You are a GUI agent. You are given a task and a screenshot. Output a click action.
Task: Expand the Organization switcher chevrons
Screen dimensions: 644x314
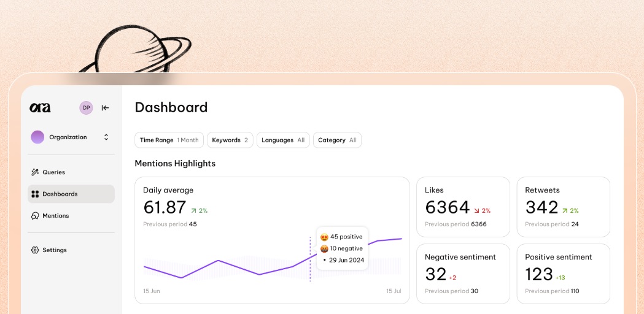(106, 137)
